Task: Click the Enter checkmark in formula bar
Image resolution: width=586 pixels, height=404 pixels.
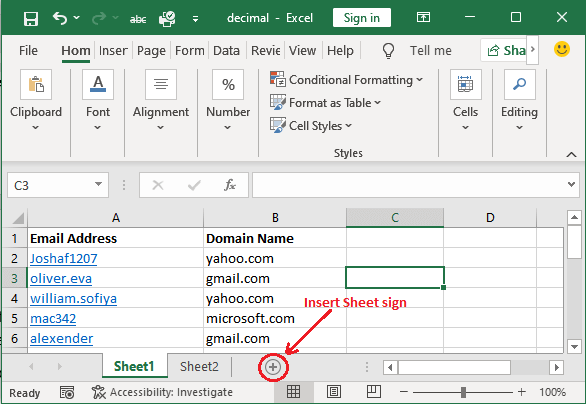Action: coord(194,185)
